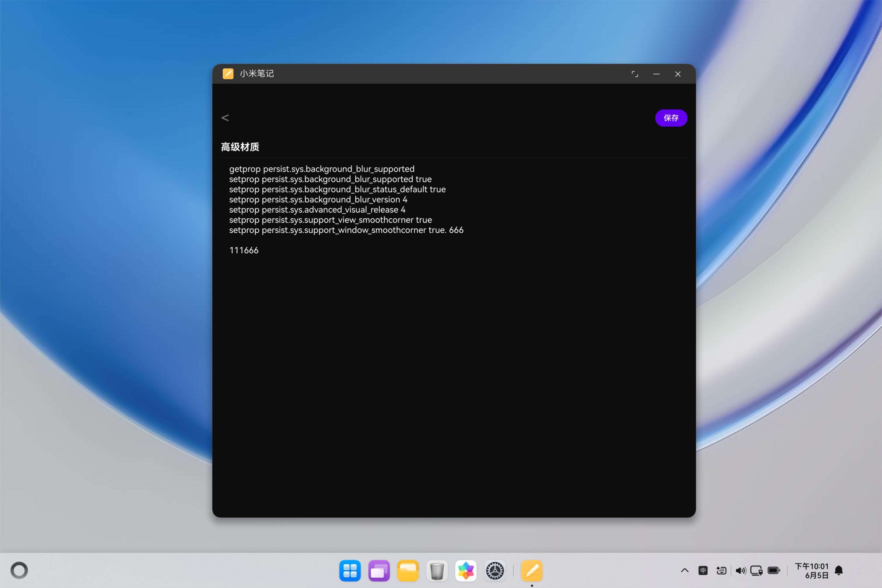The width and height of the screenshot is (882, 588).
Task: Open notifications with the bell icon
Action: (839, 570)
